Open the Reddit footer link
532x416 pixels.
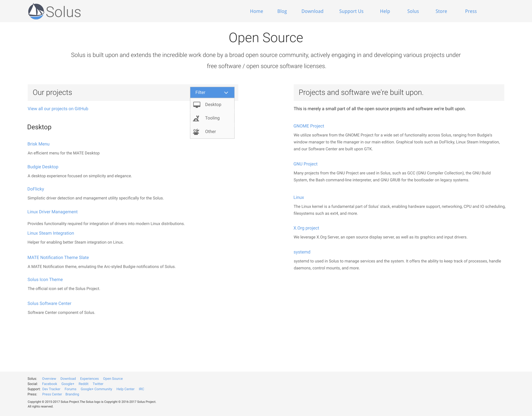tap(83, 384)
